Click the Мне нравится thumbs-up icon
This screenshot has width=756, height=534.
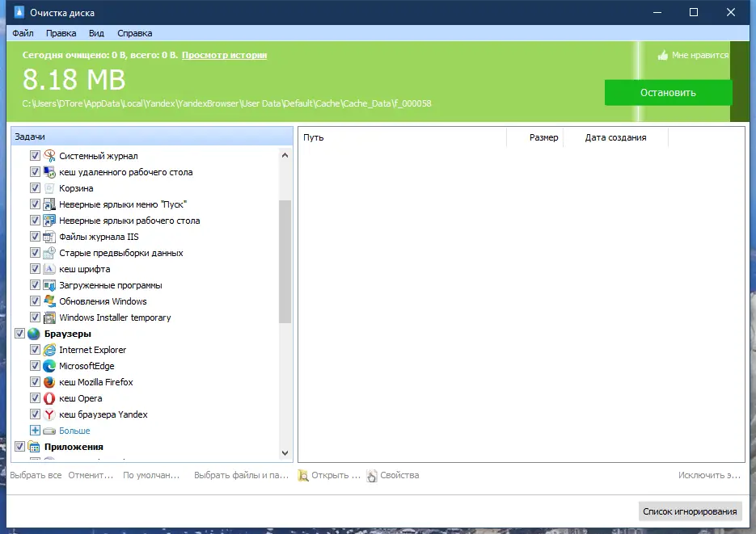click(x=663, y=55)
